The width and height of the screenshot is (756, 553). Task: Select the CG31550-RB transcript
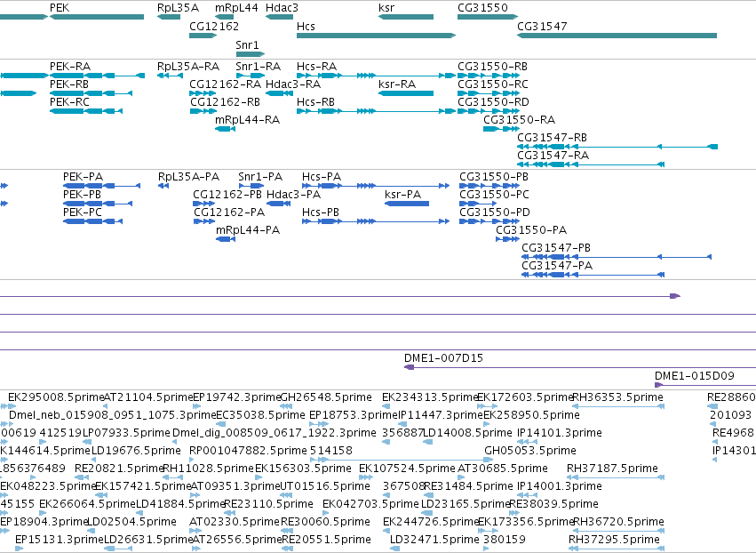489,76
